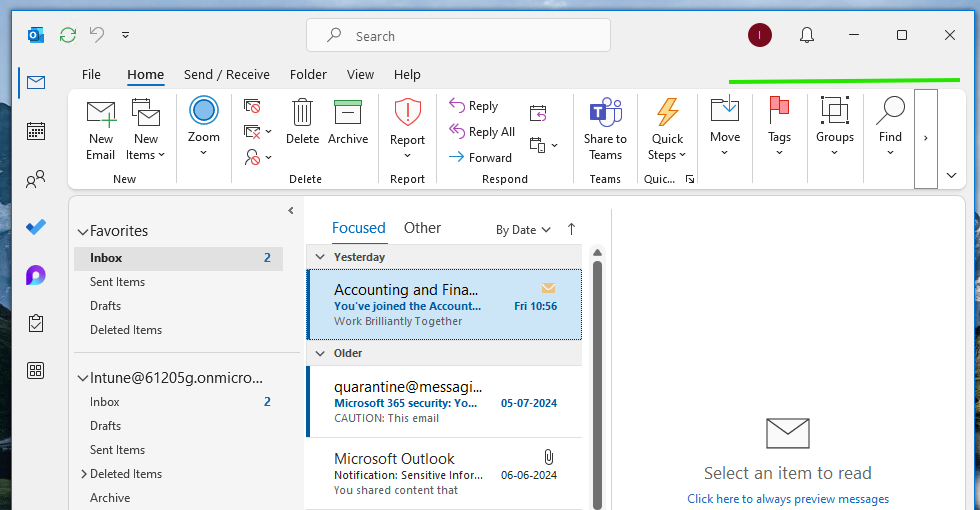The height and width of the screenshot is (510, 980).
Task: Click Forward button
Action: tap(480, 158)
